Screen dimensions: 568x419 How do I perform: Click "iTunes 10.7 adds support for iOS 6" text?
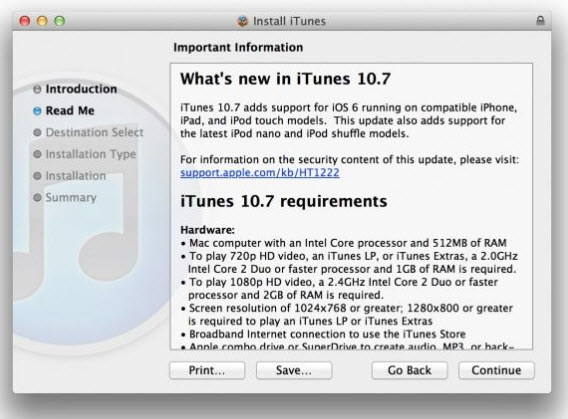pyautogui.click(x=349, y=108)
